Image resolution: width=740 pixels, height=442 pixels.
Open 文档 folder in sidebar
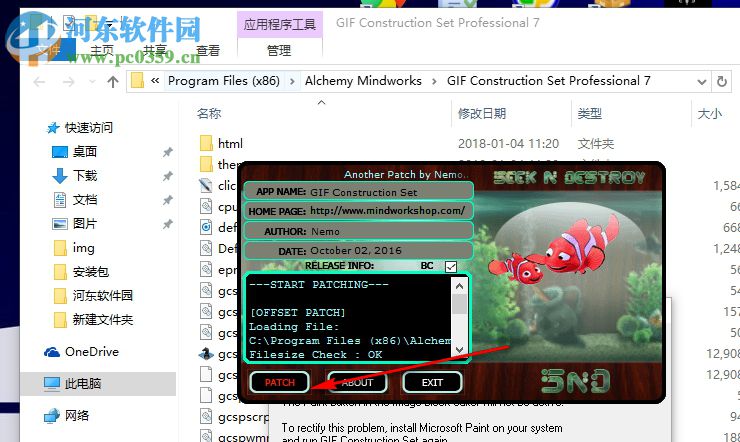click(x=84, y=200)
